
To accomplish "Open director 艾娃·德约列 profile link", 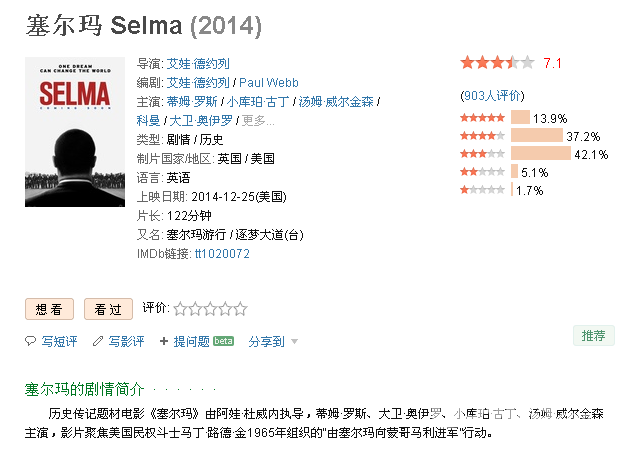I will pyautogui.click(x=198, y=64).
